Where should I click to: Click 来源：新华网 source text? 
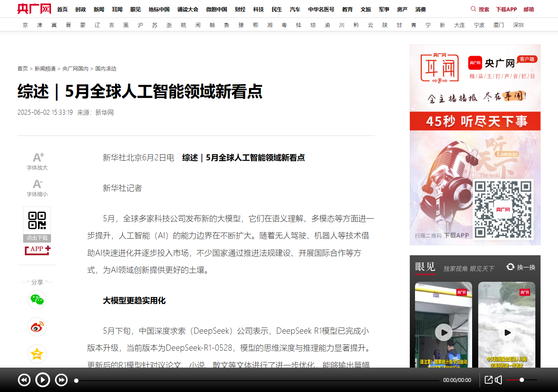95,112
